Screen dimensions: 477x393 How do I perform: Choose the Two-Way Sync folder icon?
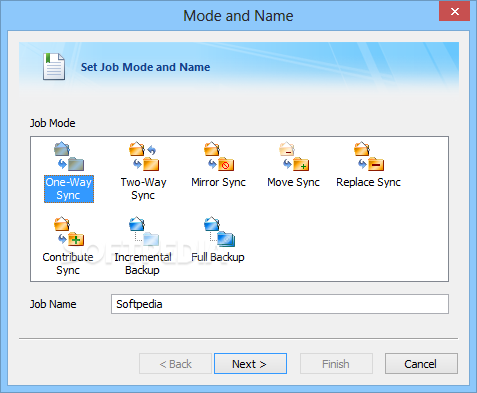click(x=144, y=156)
